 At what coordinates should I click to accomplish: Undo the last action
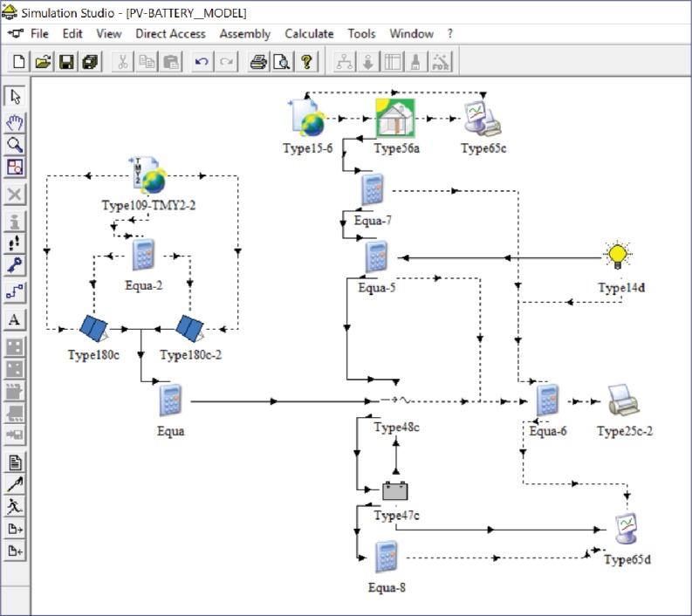click(202, 62)
